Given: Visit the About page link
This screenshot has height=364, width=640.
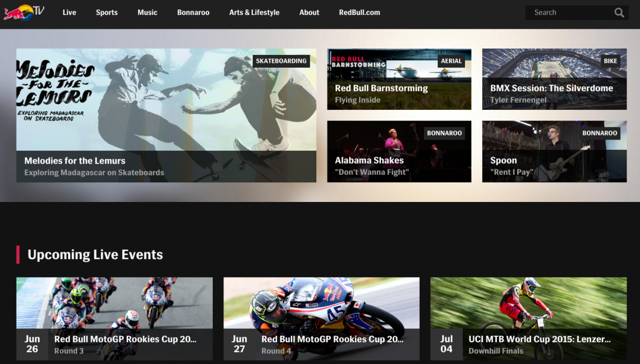Looking at the screenshot, I should coord(309,12).
